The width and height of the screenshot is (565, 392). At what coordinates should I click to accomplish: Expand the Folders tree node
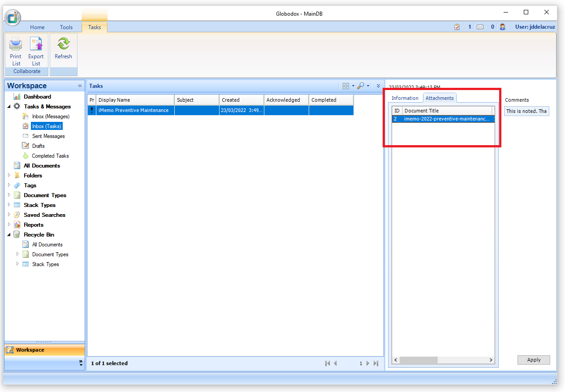9,176
